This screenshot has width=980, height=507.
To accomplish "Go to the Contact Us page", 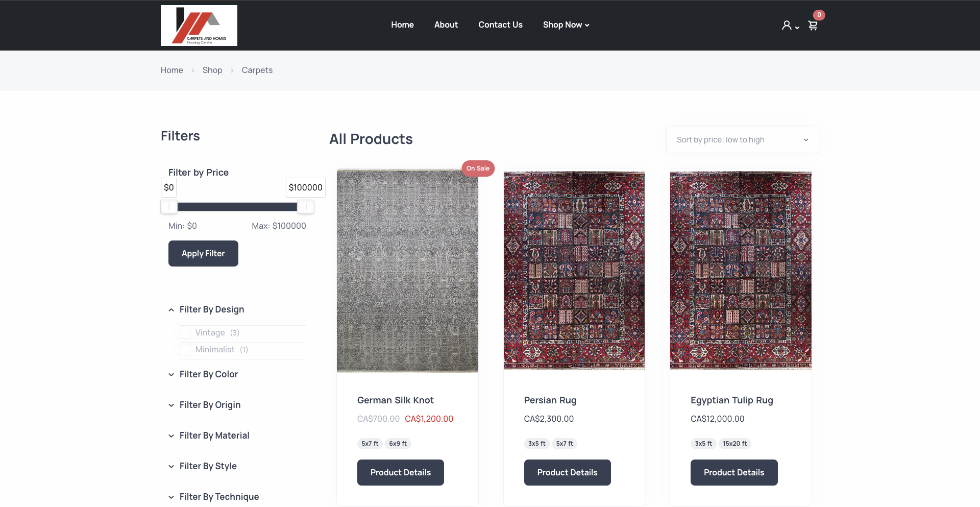I will (500, 25).
